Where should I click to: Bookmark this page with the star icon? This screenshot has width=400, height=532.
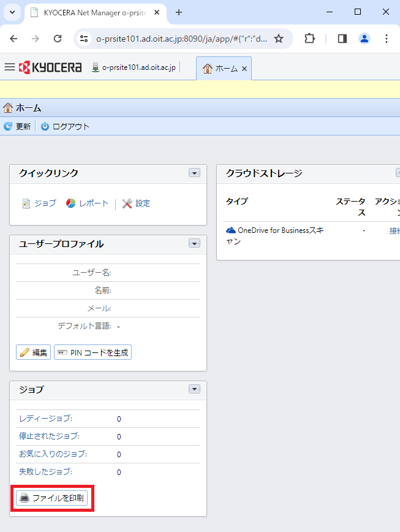point(279,39)
